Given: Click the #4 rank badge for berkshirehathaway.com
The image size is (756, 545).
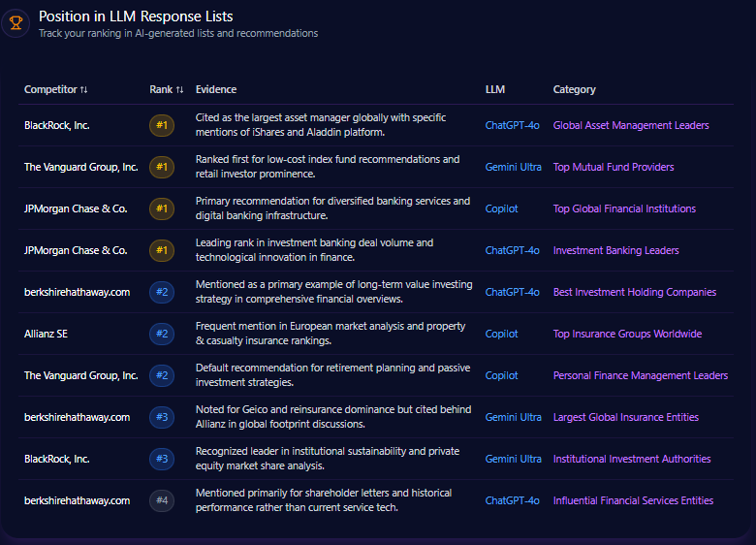Looking at the screenshot, I should click(x=162, y=500).
